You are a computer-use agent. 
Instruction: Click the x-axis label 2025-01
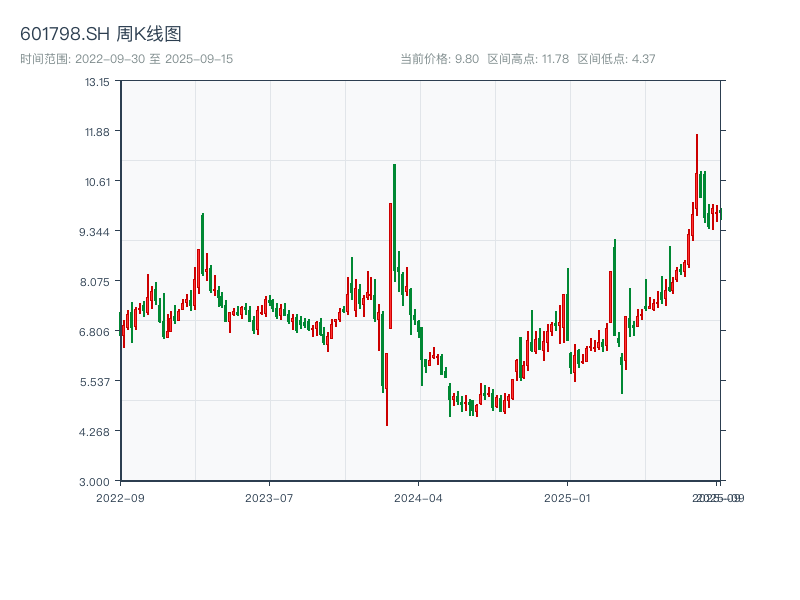point(567,498)
